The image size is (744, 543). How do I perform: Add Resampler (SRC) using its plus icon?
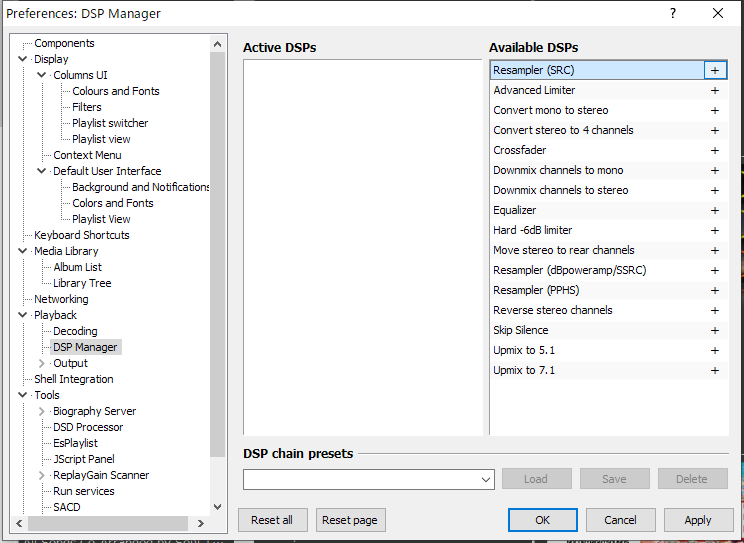(714, 70)
